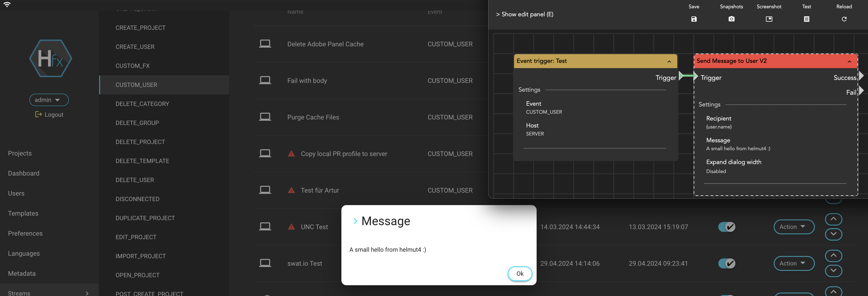The image size is (868, 296).
Task: Click the Screenshot icon
Action: coord(769,19)
